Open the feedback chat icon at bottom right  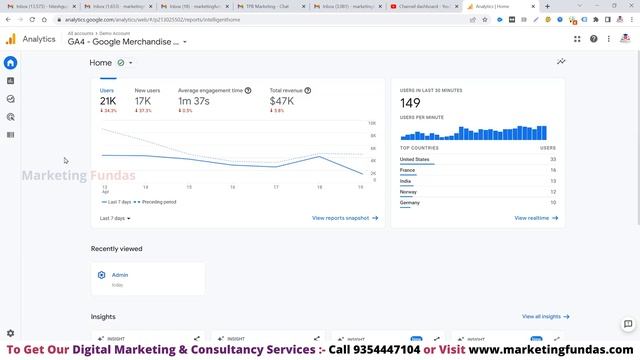[x=628, y=324]
